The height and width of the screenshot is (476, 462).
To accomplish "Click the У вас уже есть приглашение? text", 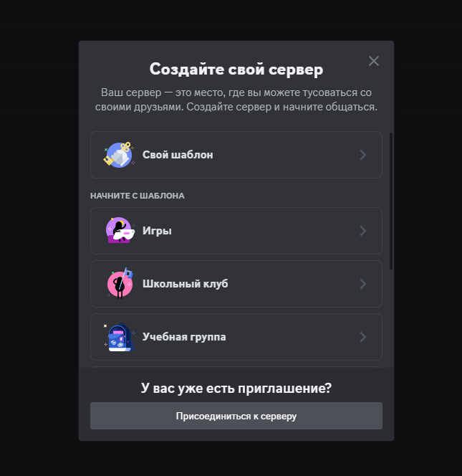I will coord(236,389).
